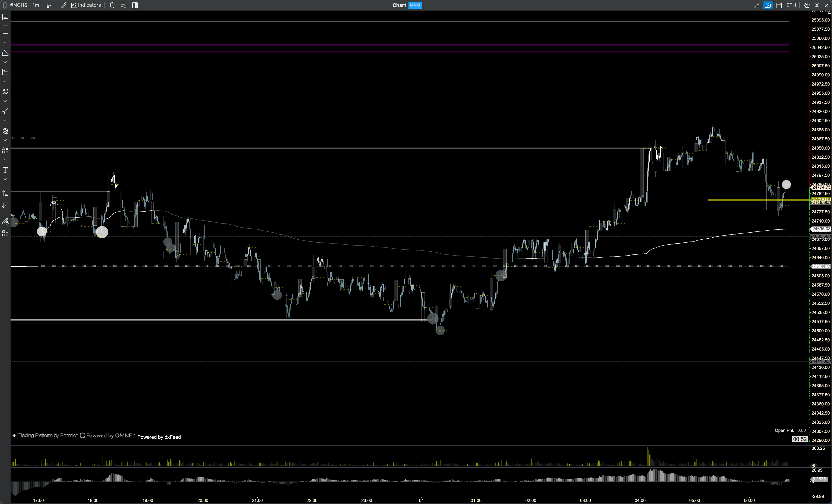
Task: Select the pencil drawing tool in top bar
Action: pyautogui.click(x=63, y=5)
